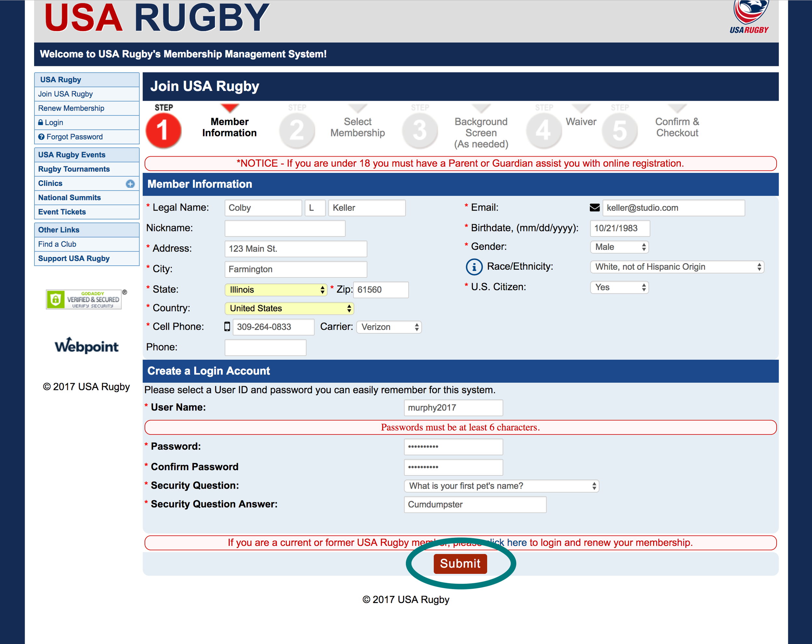The height and width of the screenshot is (644, 812).
Task: Click the empty Nickname field
Action: point(285,228)
